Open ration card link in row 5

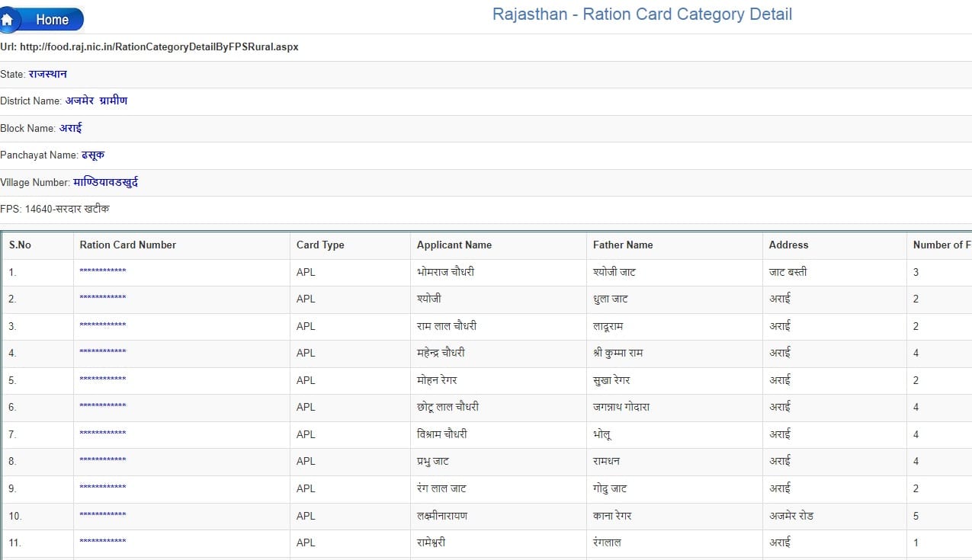(104, 379)
